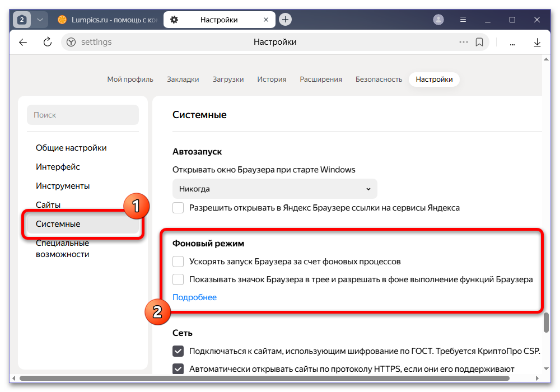Open the Закладки tab
The width and height of the screenshot is (560, 392).
point(183,80)
